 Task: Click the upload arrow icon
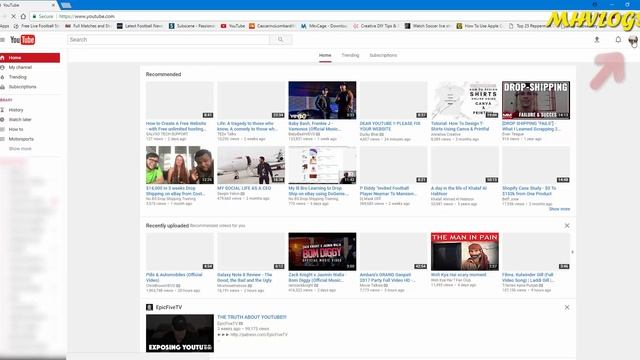(597, 40)
